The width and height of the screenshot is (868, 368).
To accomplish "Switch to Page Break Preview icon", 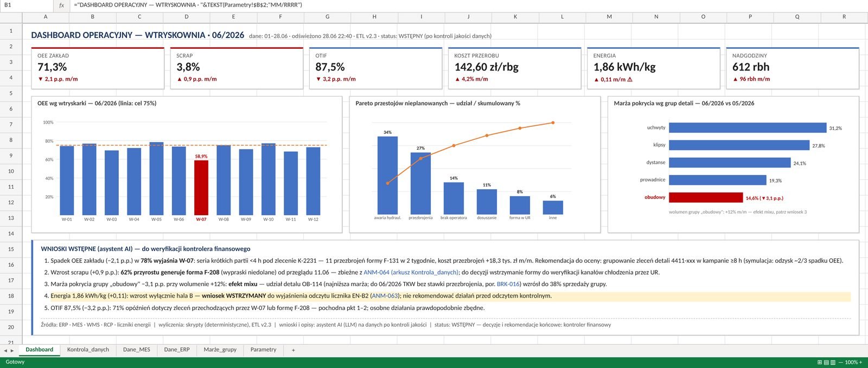I will (833, 362).
